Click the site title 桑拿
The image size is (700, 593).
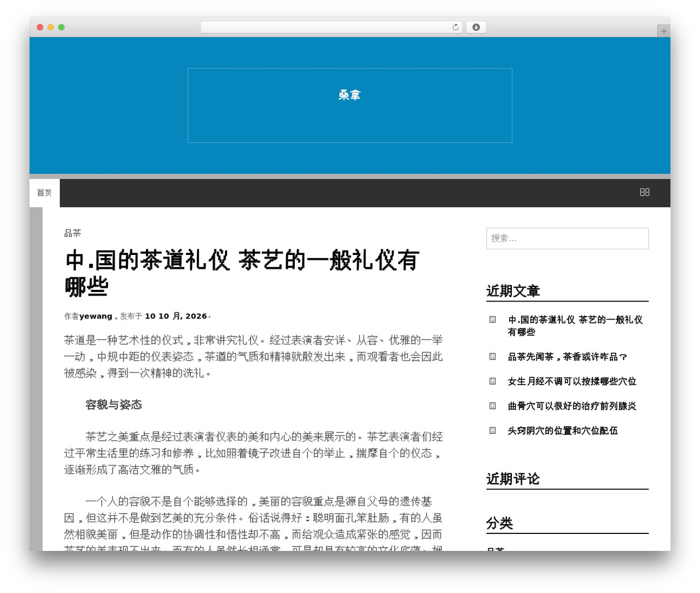click(x=349, y=95)
